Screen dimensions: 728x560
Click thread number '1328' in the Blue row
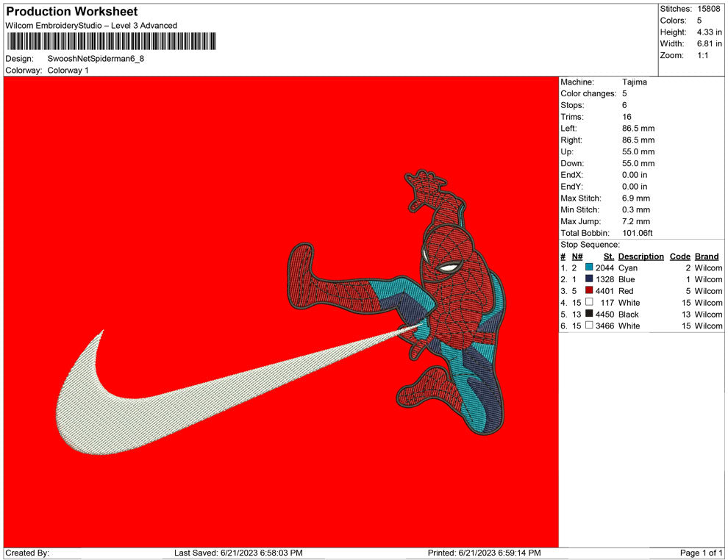coord(604,279)
